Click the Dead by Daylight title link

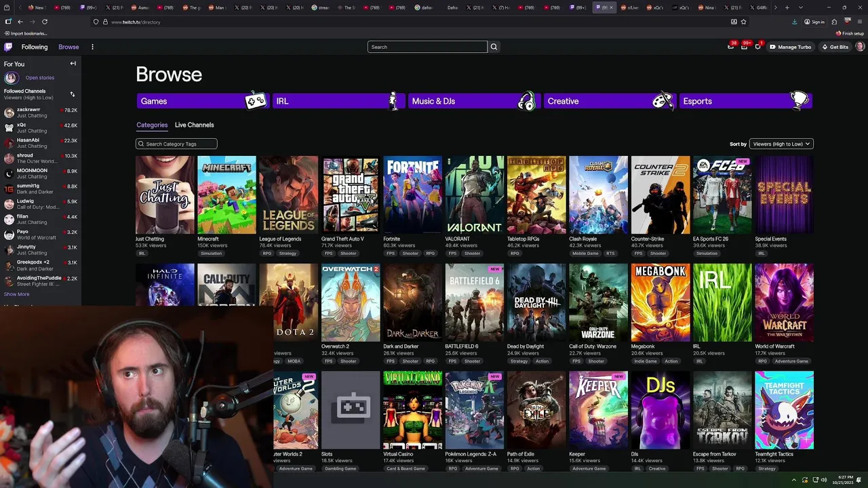click(x=526, y=346)
